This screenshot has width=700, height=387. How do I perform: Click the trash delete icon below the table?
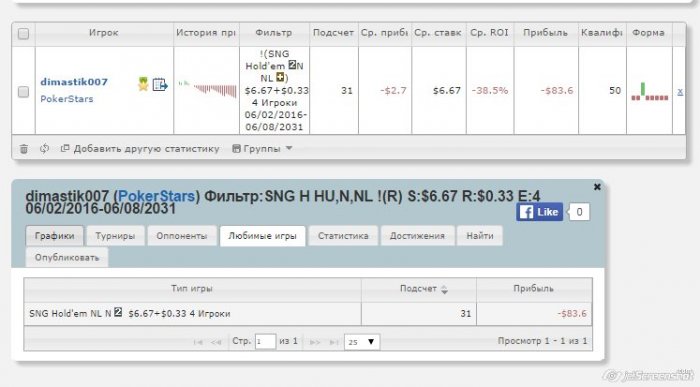tap(24, 149)
